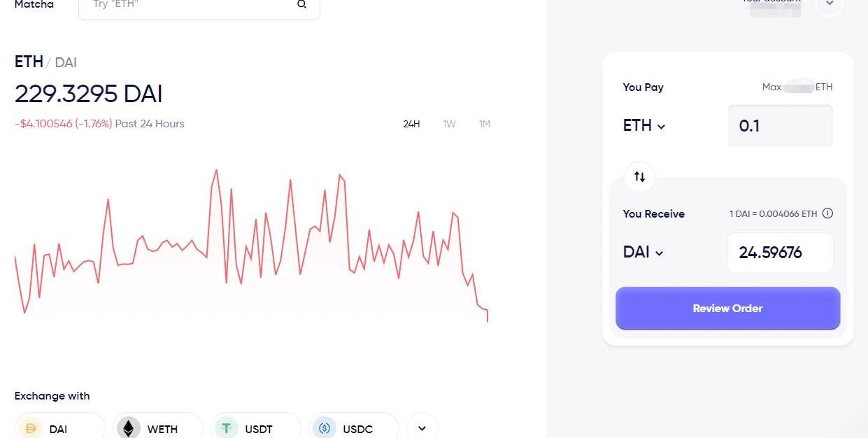Click the DAI coin icon
868x438 pixels.
pos(30,428)
